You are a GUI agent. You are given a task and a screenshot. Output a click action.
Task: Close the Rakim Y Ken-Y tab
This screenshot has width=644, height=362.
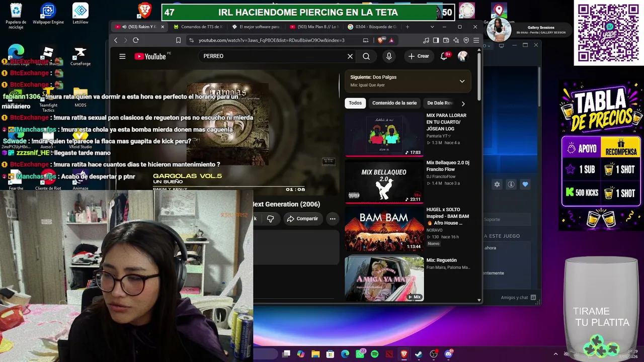coord(163,27)
